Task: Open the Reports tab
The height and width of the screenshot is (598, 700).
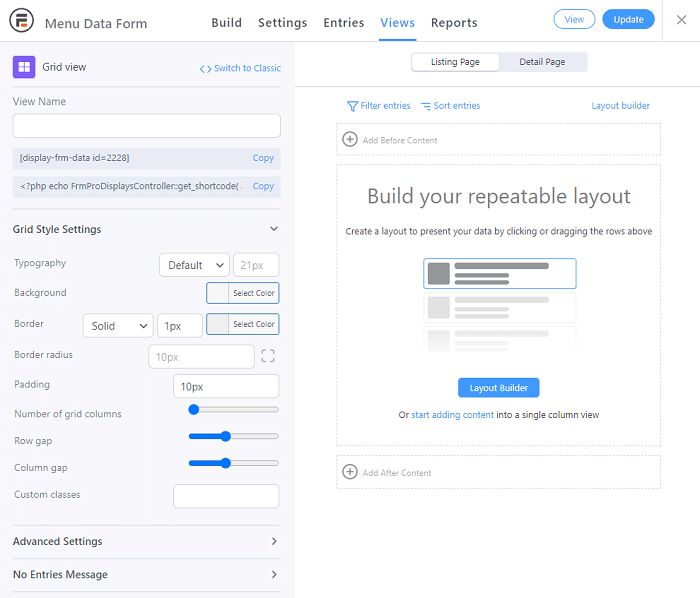Action: pos(454,23)
